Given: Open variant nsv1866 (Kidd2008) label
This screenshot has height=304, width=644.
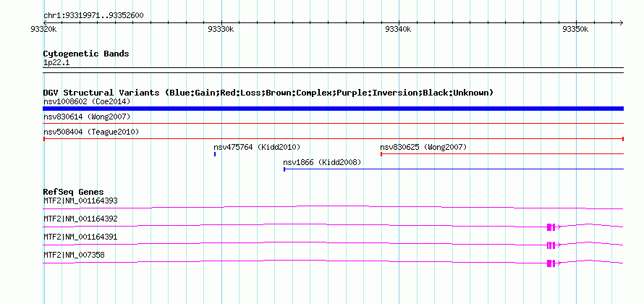Looking at the screenshot, I should pyautogui.click(x=322, y=163).
